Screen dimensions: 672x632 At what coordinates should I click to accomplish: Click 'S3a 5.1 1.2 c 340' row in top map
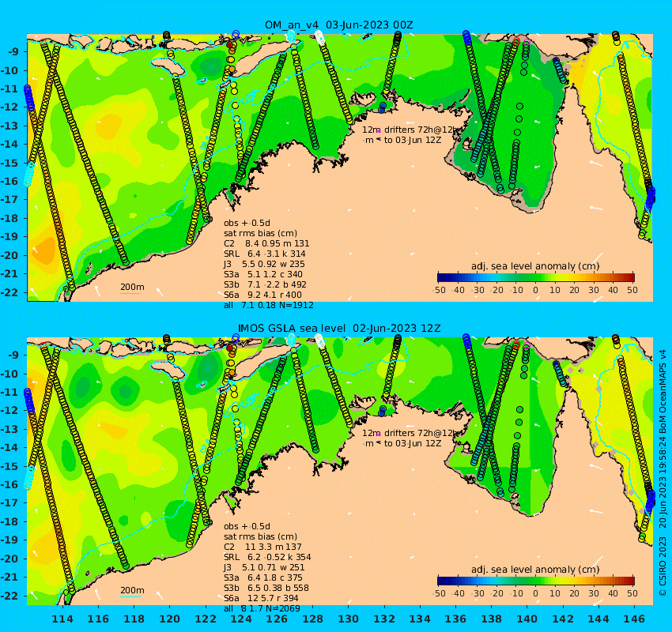point(263,274)
